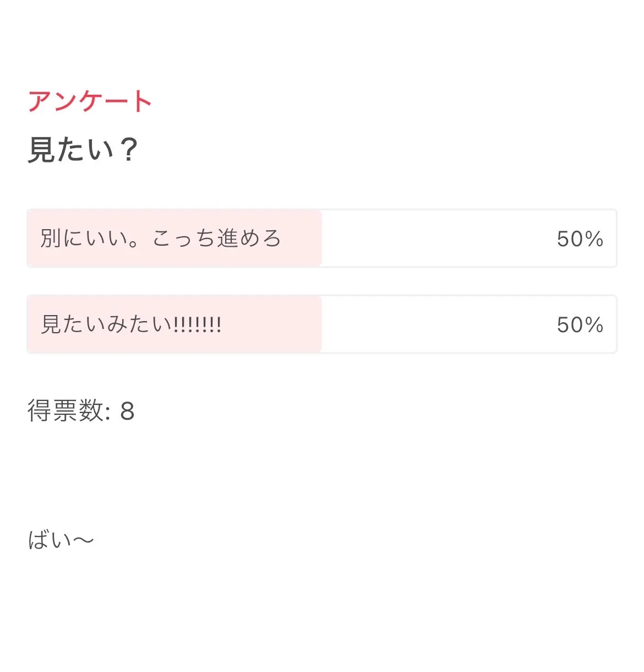Click the "得票数" vote count label
The width and height of the screenshot is (644, 672).
66,411
